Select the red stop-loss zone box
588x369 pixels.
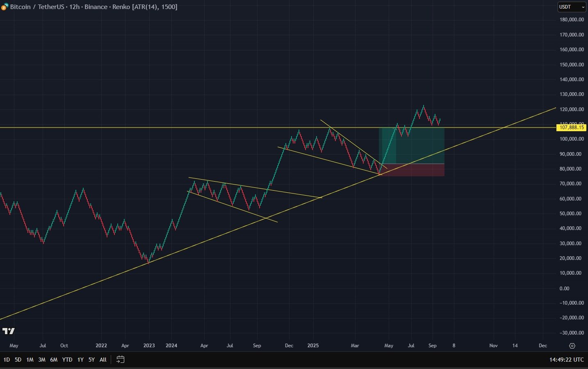tap(413, 170)
